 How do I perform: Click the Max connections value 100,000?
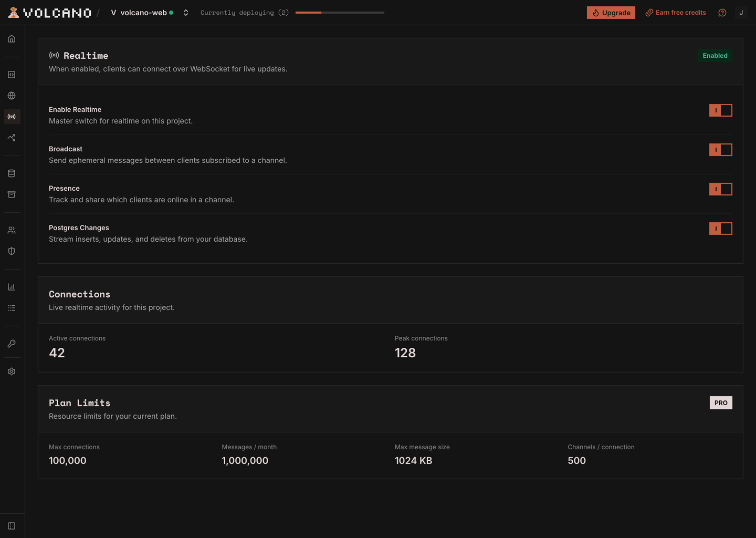coord(68,461)
